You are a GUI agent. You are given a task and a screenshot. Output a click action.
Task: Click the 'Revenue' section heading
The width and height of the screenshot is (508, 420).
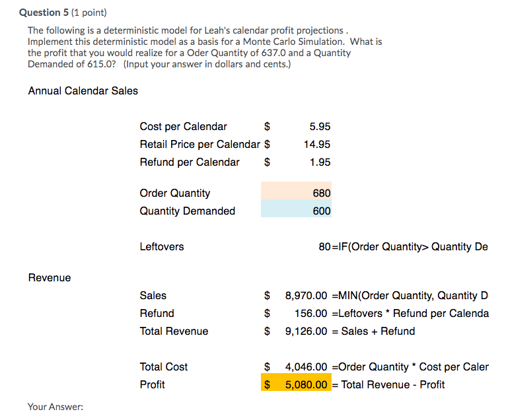[50, 277]
